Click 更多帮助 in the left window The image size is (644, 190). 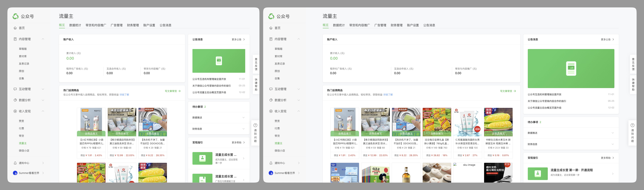point(238,142)
